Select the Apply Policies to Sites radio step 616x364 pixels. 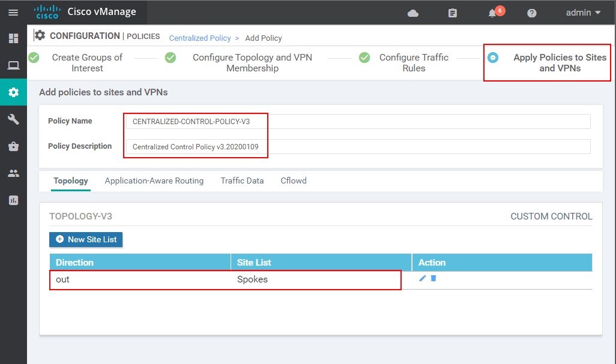coord(494,58)
